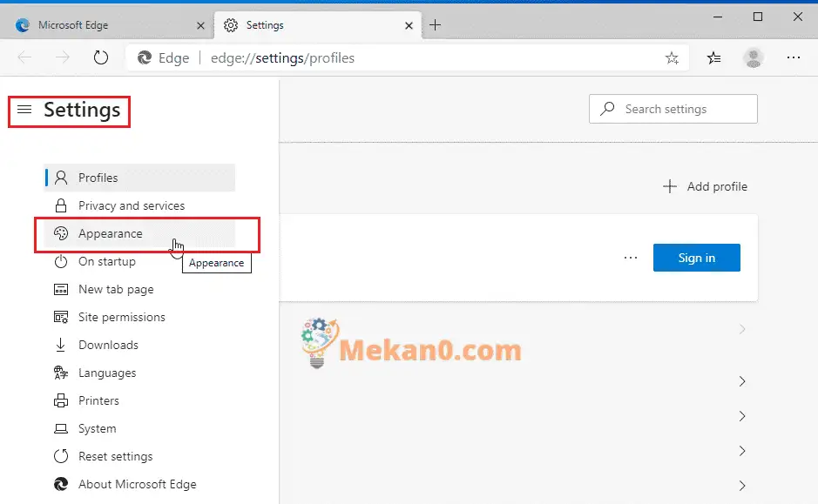The width and height of the screenshot is (818, 504).
Task: Click Add profile
Action: tap(706, 186)
